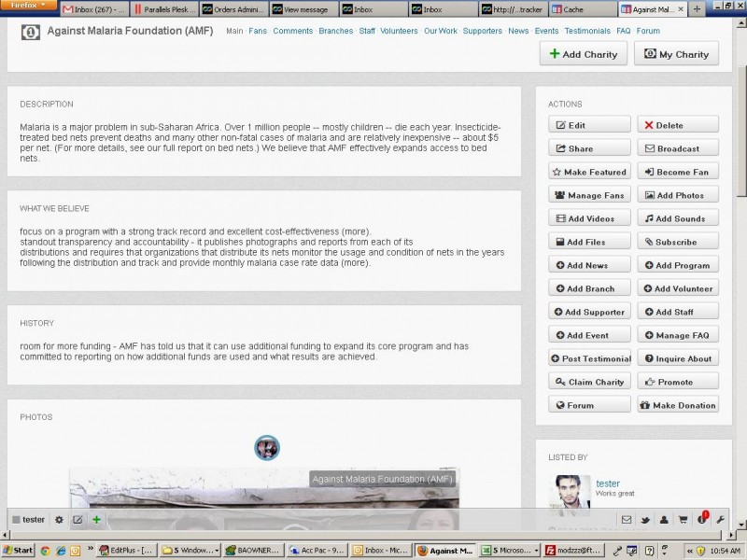
Task: Click the Make Featured button
Action: point(589,172)
